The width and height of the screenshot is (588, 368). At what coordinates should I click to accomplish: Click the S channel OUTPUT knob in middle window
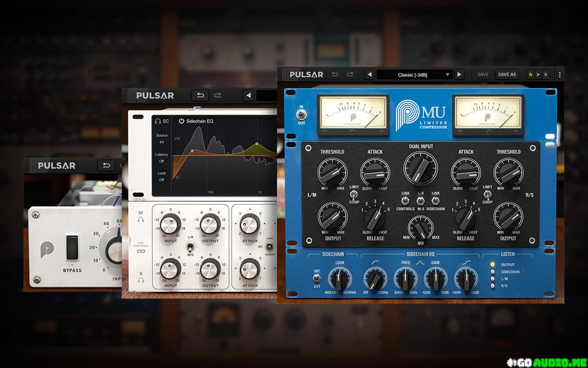tap(210, 269)
